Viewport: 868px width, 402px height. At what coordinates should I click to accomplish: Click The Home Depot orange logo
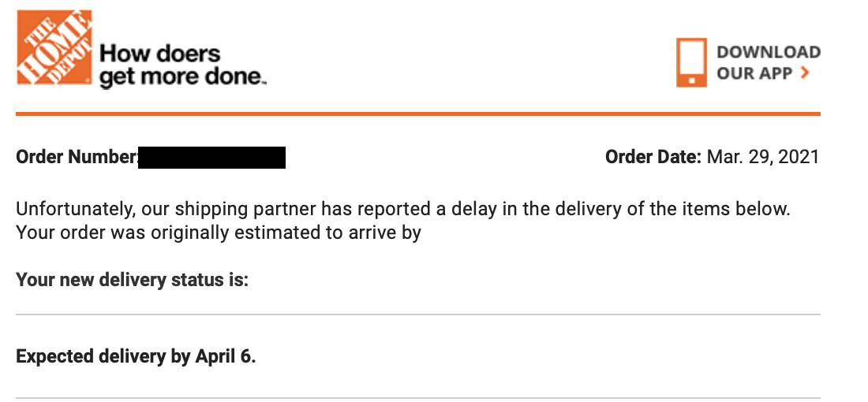[x=54, y=47]
